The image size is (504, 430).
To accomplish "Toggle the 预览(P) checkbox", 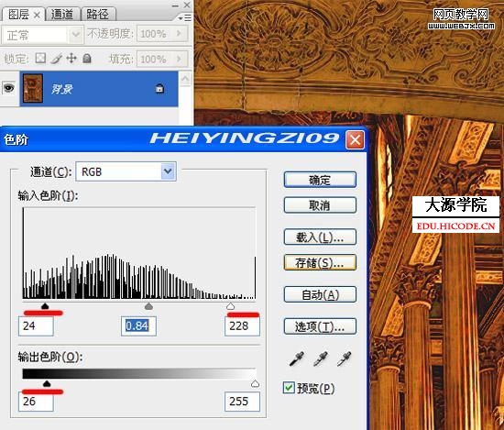I will click(289, 387).
